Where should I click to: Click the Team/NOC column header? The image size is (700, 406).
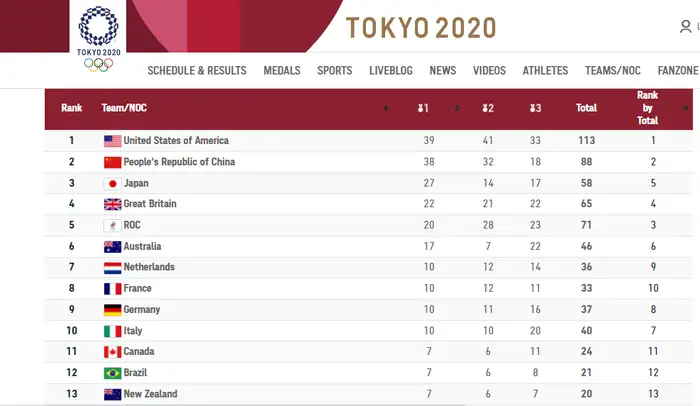coord(124,108)
